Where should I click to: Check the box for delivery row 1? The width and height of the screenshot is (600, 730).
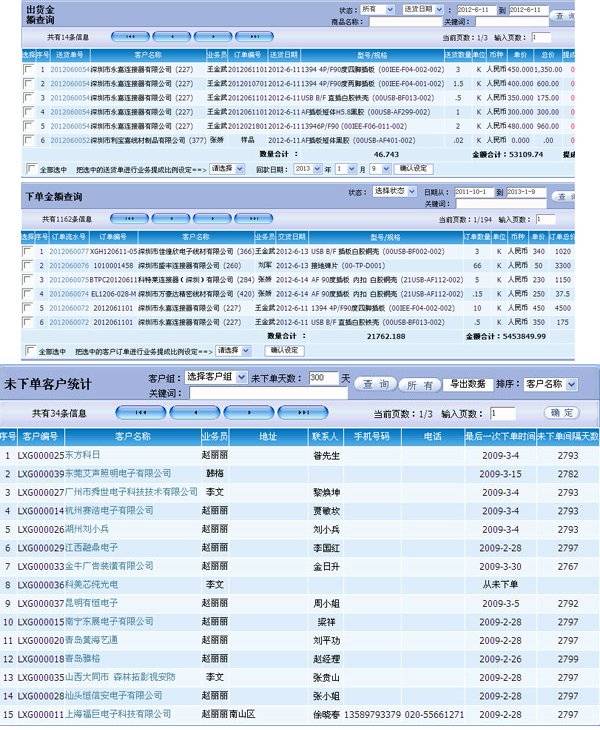click(x=28, y=69)
